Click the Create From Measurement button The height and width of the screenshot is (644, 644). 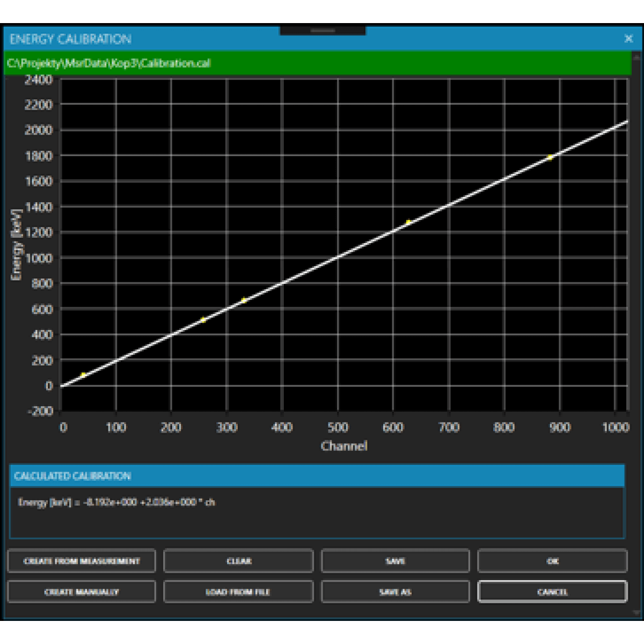click(x=82, y=561)
